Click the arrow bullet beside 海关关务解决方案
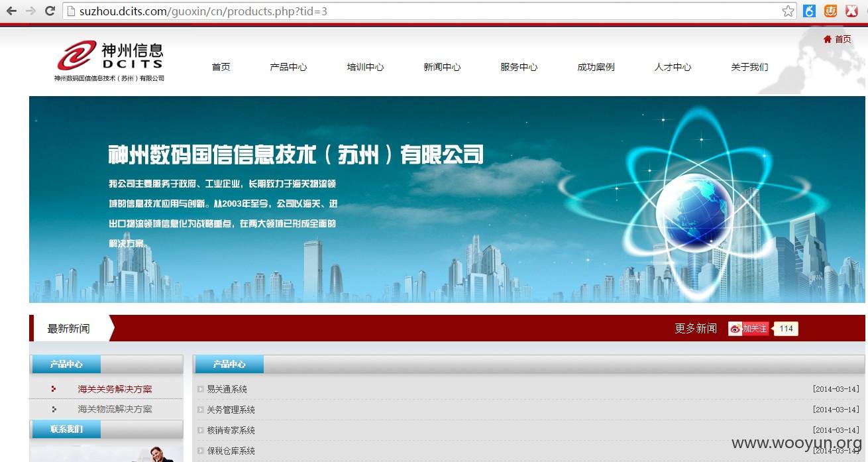Viewport: 868px width, 462px height. 54,389
